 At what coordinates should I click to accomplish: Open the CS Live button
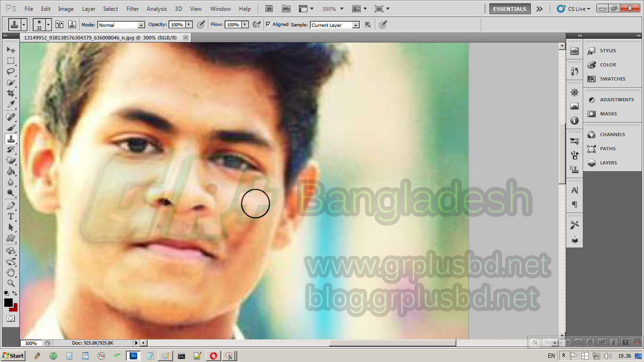(573, 8)
